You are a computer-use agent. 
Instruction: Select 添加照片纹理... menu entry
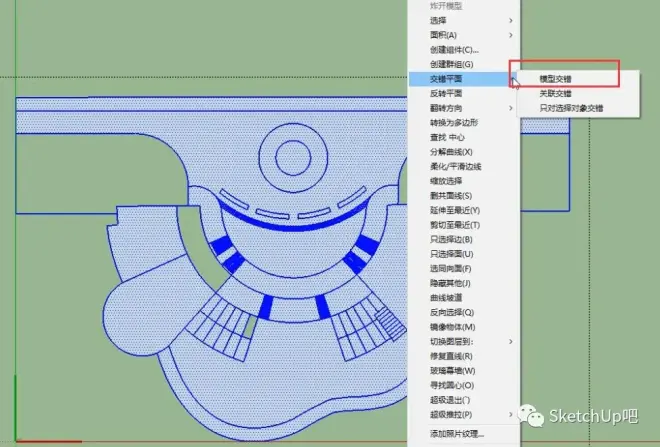pos(464,434)
